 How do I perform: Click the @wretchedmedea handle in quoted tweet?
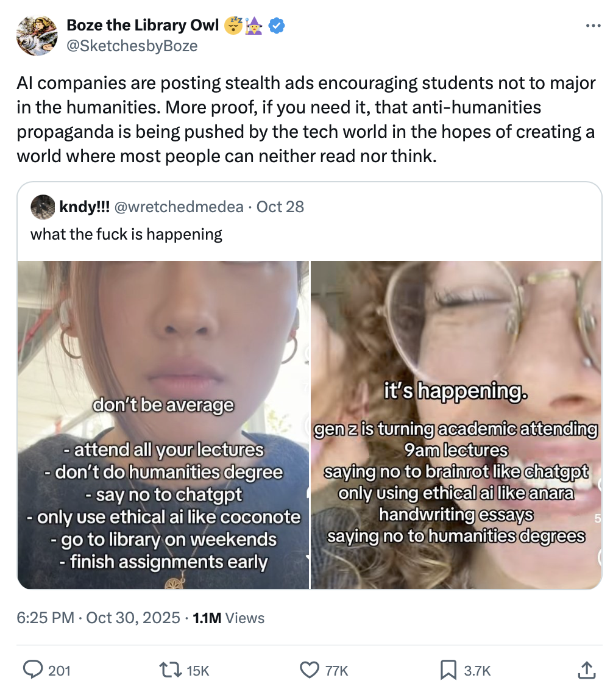[x=179, y=207]
